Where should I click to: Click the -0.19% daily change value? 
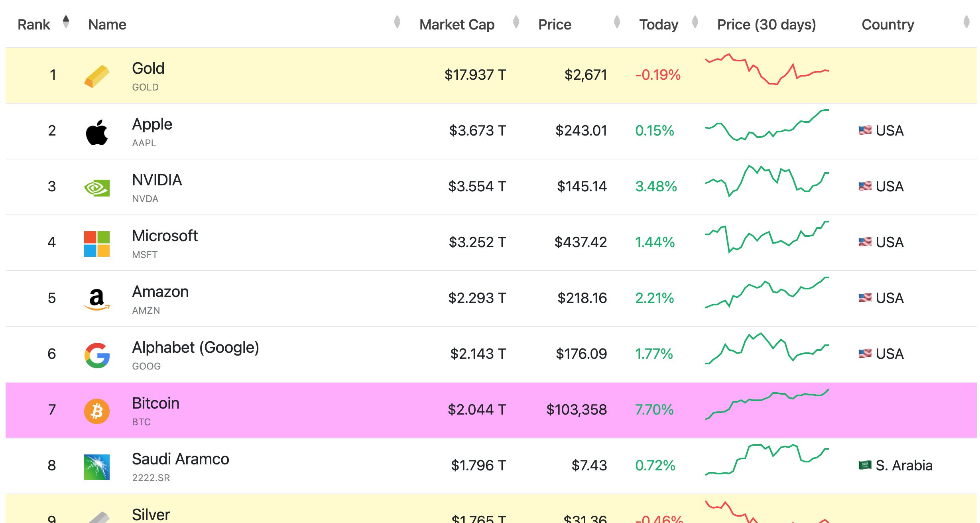point(658,75)
